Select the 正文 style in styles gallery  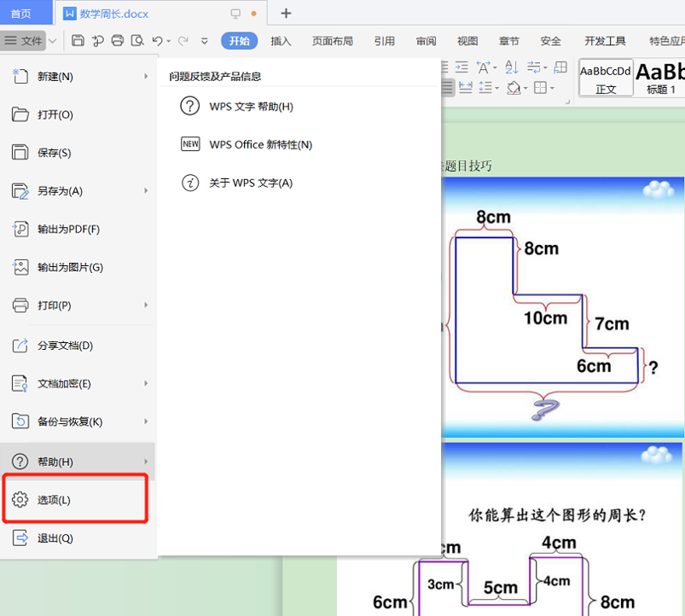click(606, 78)
